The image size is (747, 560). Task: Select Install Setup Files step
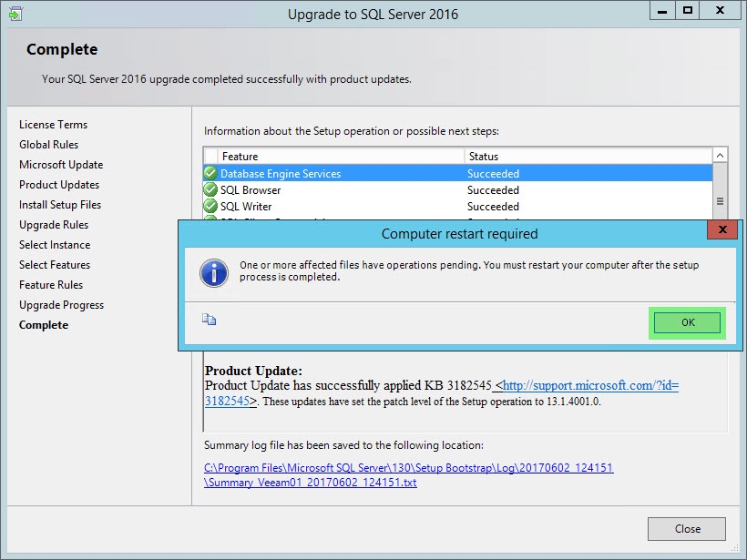click(x=60, y=205)
